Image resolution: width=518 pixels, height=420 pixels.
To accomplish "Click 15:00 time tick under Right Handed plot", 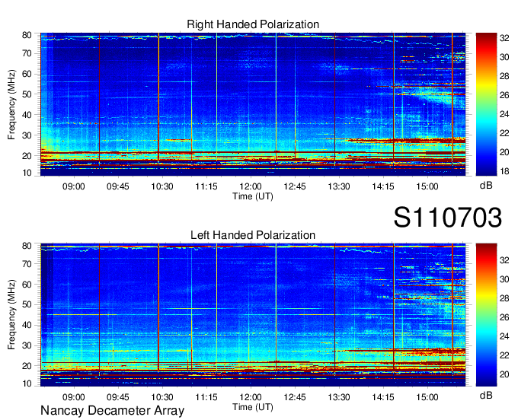I will [427, 186].
